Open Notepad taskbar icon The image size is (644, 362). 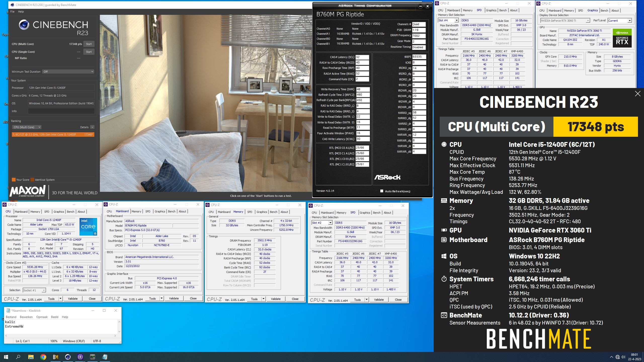coord(105,357)
